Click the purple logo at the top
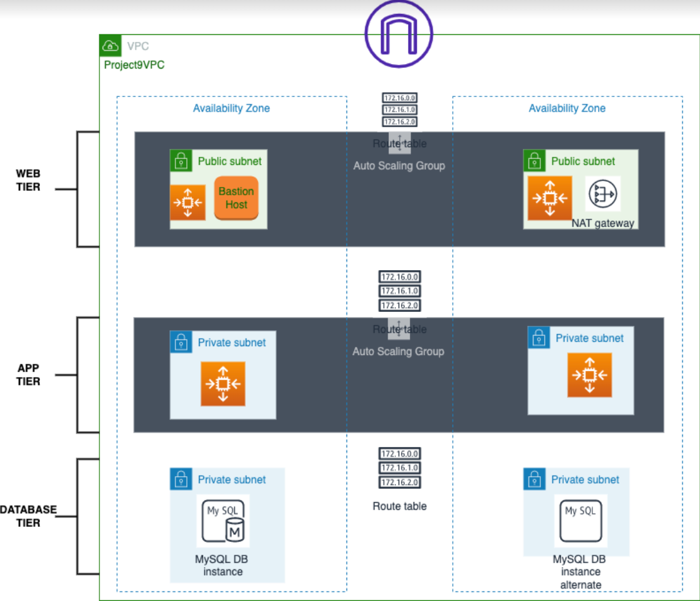Screen dimensions: 700x601 click(x=398, y=33)
